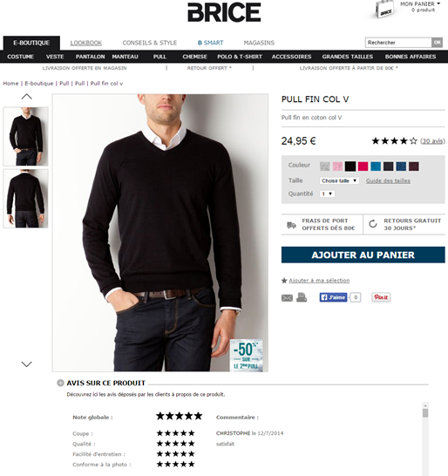Click the Pin it button
Screen dimensions: 448x476
pyautogui.click(x=381, y=297)
